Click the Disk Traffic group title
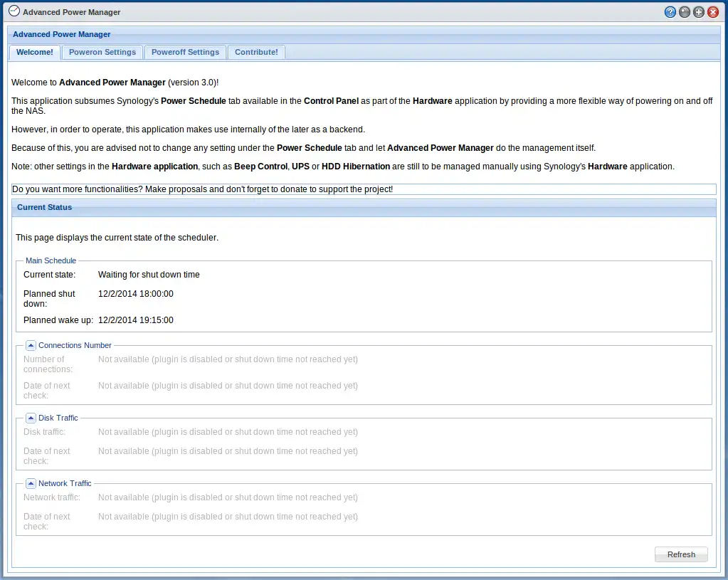This screenshot has width=728, height=580. point(58,418)
